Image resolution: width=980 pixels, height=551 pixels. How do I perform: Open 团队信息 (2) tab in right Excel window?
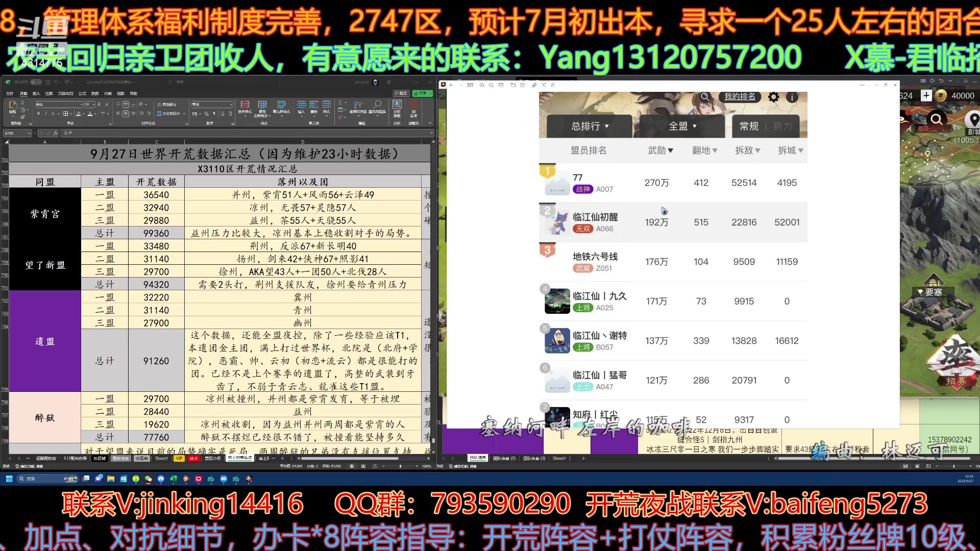pos(504,458)
